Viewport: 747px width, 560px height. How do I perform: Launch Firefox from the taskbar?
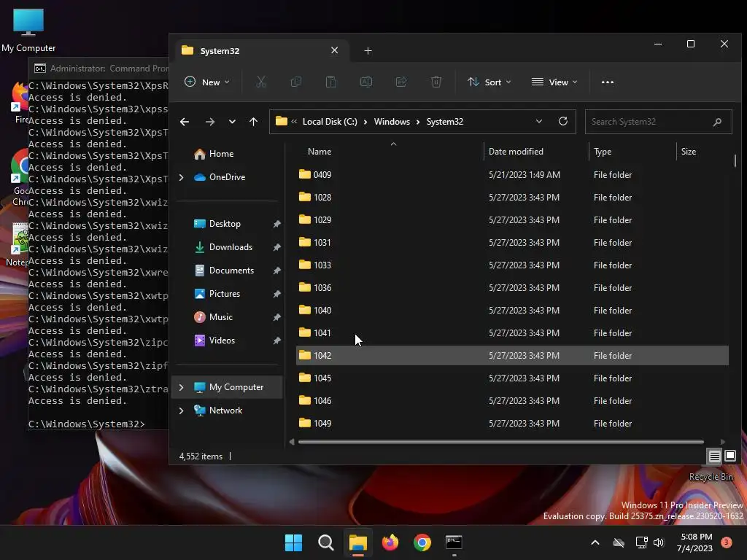(x=390, y=542)
